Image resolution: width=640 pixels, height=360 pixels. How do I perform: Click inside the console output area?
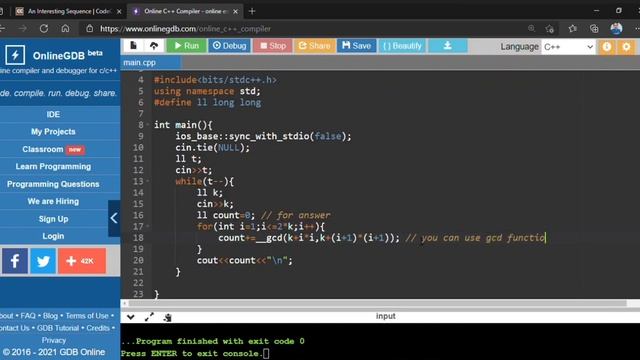380,342
